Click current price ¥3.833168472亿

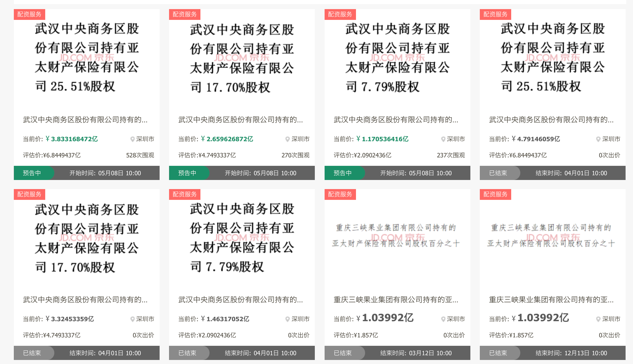coord(72,139)
